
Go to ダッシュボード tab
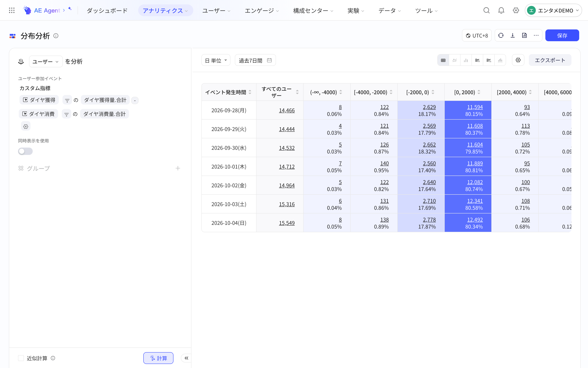point(107,10)
